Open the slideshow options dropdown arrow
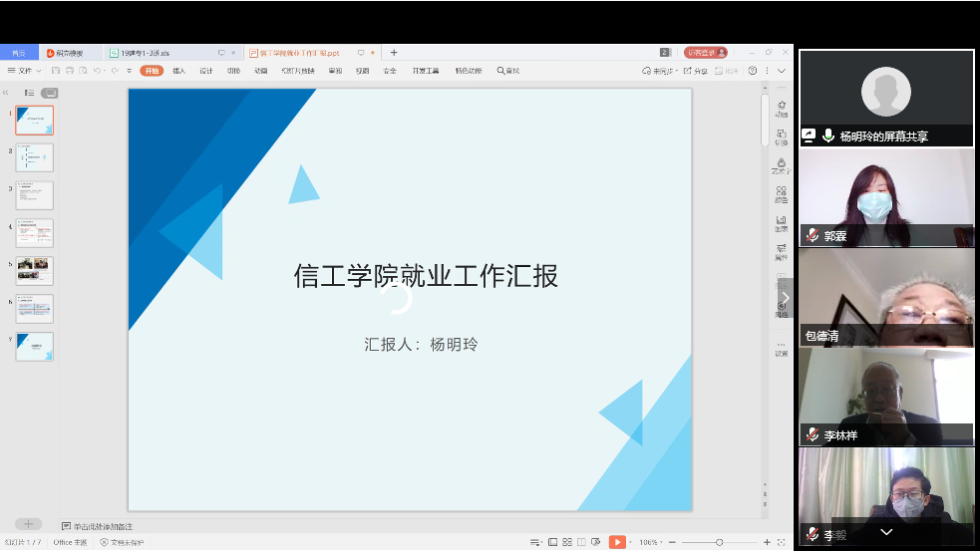The image size is (980, 551). (630, 542)
